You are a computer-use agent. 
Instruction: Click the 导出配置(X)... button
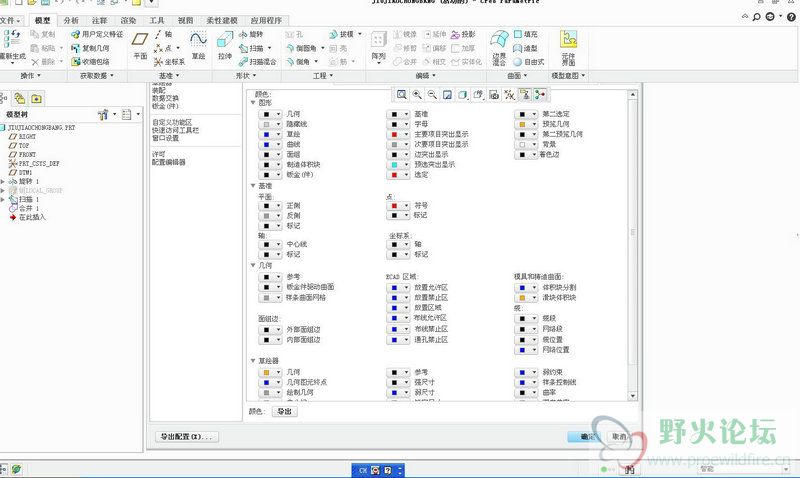[187, 437]
